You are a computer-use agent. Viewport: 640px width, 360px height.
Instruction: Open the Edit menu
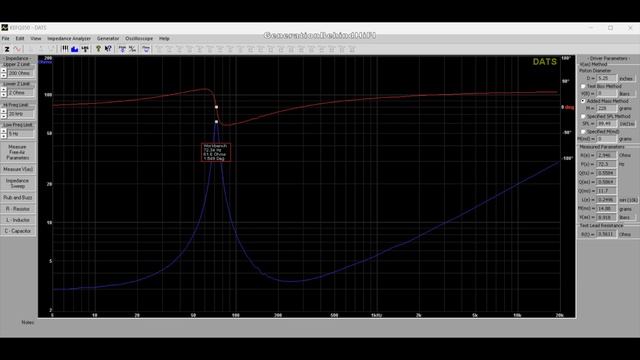click(x=20, y=38)
